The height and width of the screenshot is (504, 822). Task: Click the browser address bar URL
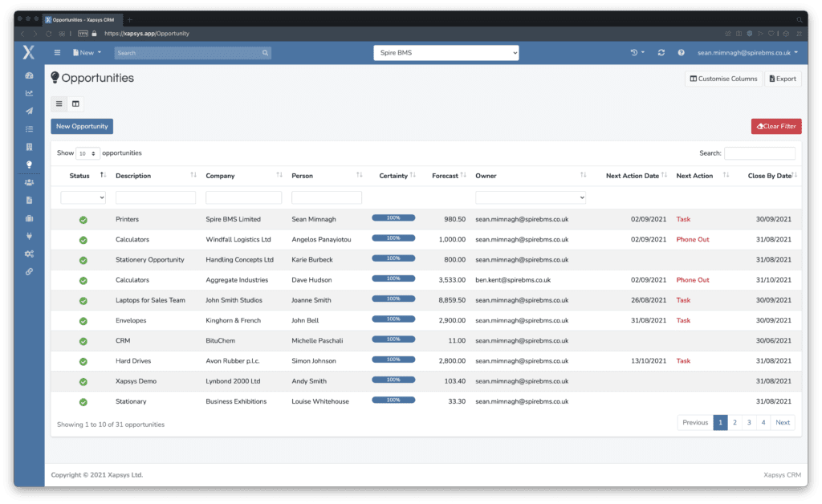[147, 34]
